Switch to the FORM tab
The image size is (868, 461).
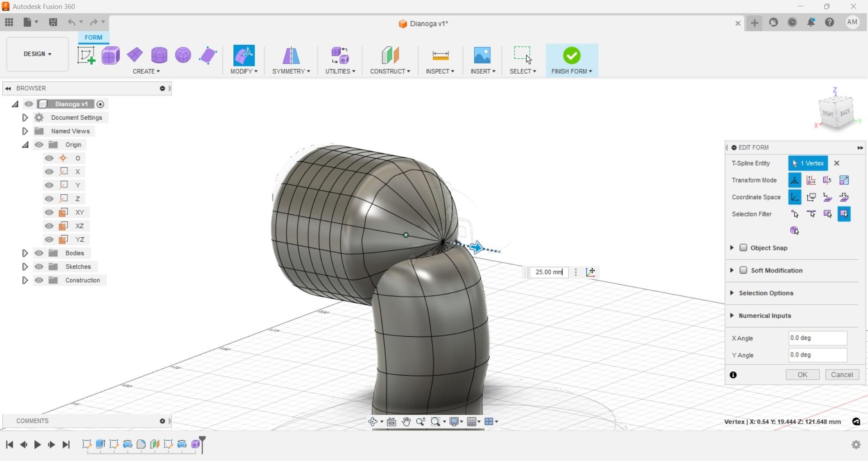(x=93, y=38)
